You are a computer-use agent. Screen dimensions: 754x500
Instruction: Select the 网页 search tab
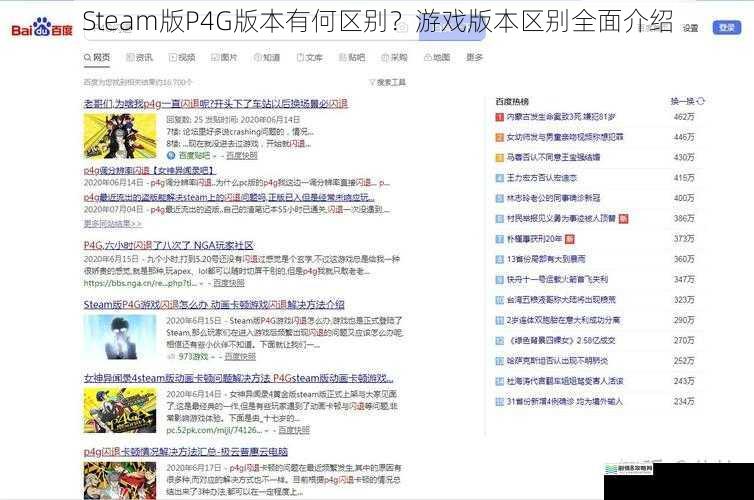97,57
